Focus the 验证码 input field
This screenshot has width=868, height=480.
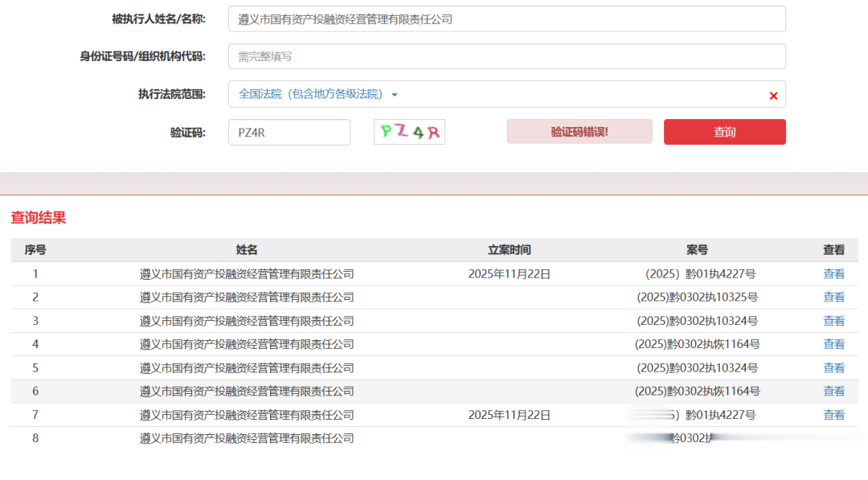point(289,133)
